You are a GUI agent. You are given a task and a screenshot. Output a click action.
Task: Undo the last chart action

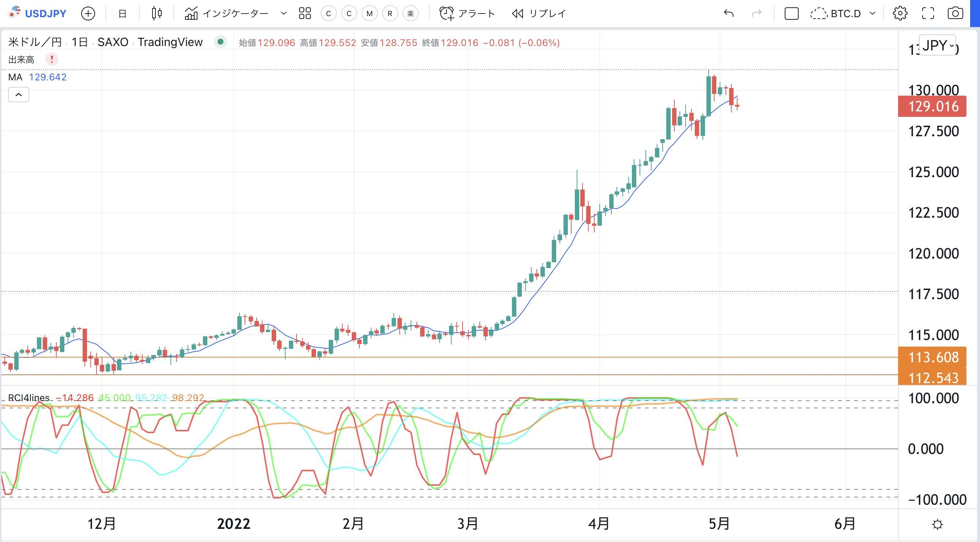pyautogui.click(x=728, y=13)
